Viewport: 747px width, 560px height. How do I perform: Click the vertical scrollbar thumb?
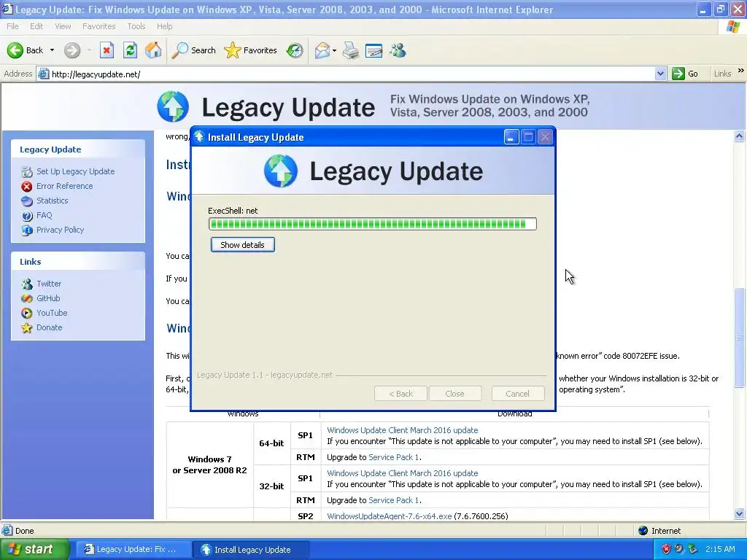point(740,338)
